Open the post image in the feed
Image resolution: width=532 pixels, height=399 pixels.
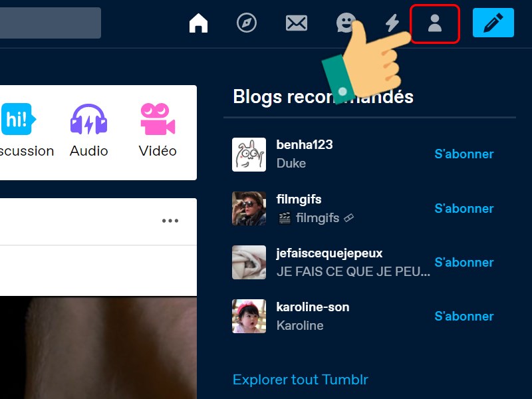point(98,348)
